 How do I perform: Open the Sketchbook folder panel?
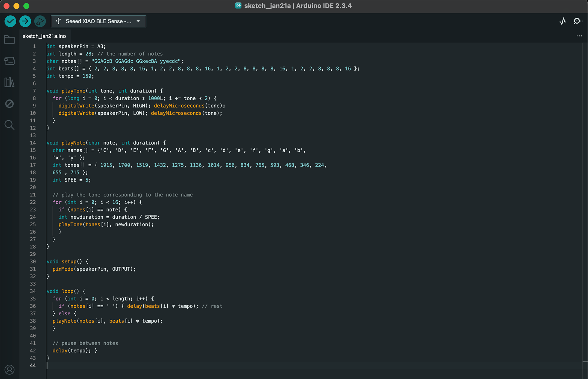[x=9, y=39]
